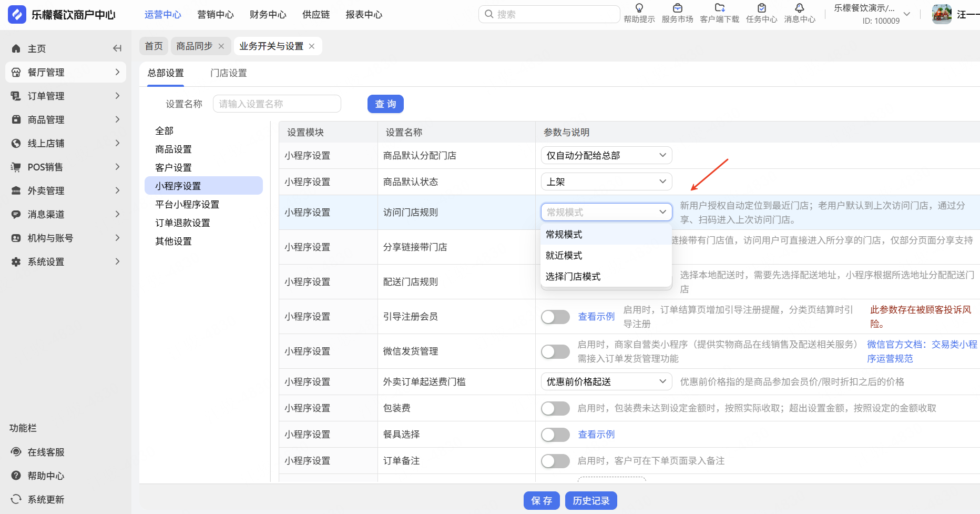Select 订单退款设置 in the category list

tap(182, 223)
